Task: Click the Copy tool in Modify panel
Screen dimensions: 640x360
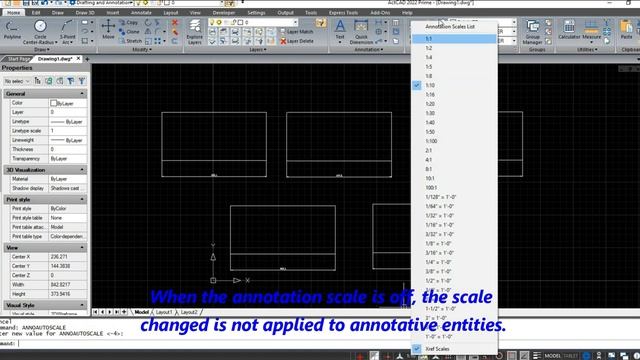Action: coord(129,22)
